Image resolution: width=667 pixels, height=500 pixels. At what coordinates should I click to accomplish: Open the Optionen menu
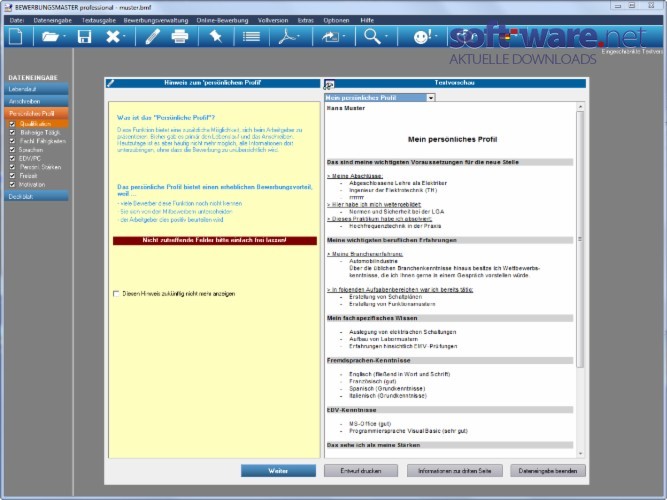coord(336,20)
